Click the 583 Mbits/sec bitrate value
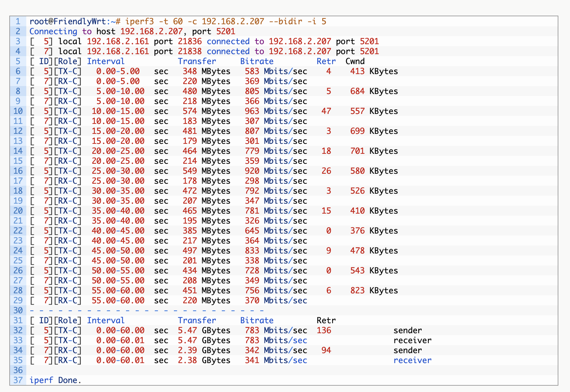Image resolution: width=570 pixels, height=392 pixels. coord(276,71)
